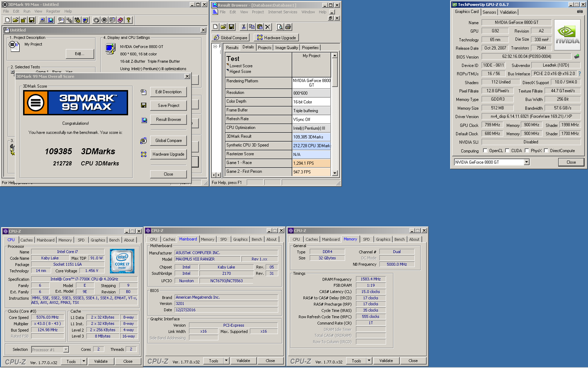This screenshot has height=368, width=588.
Task: Click the DRAM Frequency 1583.4 MHz value
Action: coord(371,279)
